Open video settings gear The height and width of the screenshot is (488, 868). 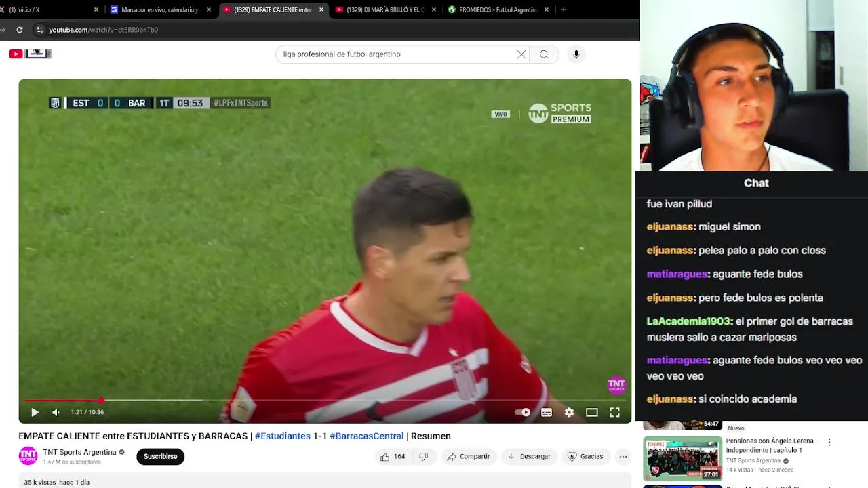point(569,412)
